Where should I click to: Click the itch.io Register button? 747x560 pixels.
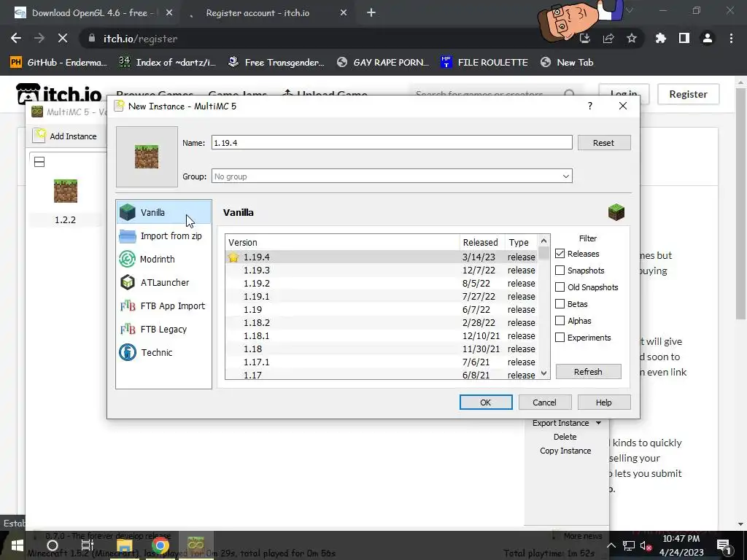coord(688,94)
